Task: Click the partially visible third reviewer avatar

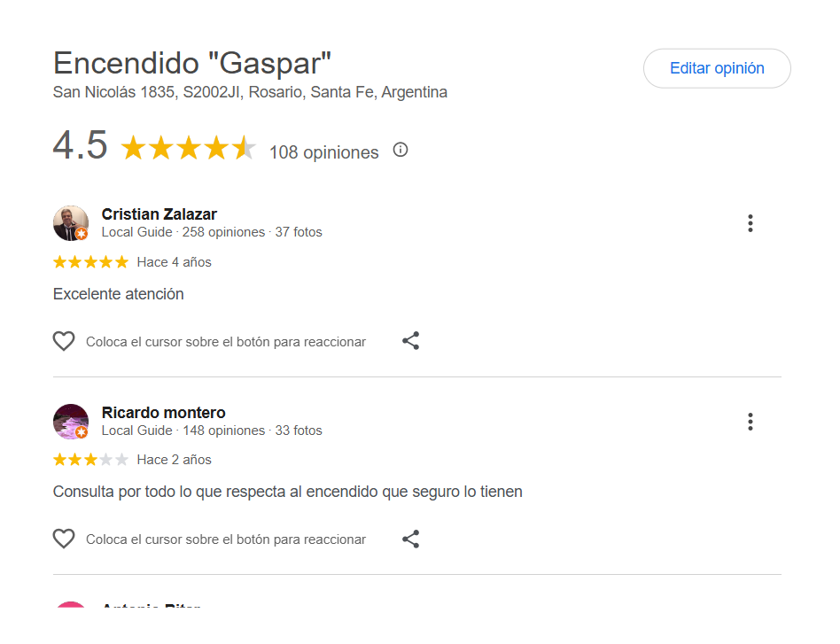Action: [x=71, y=607]
